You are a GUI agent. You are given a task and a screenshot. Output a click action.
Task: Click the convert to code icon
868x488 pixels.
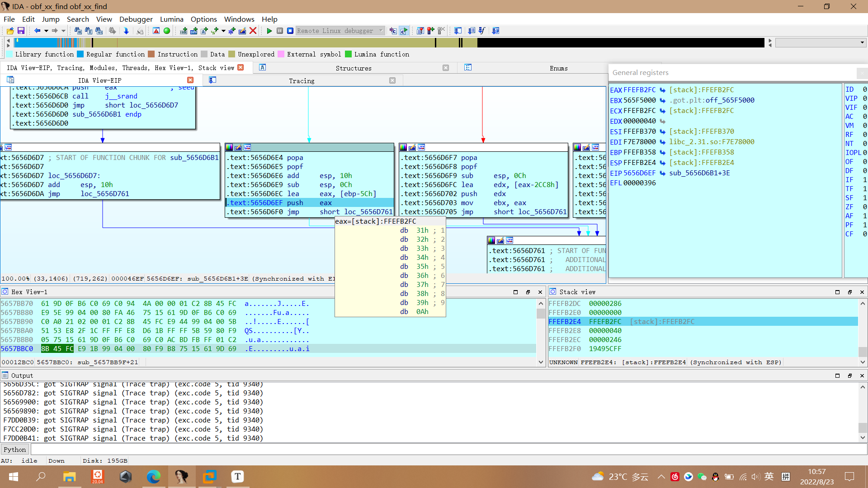184,31
